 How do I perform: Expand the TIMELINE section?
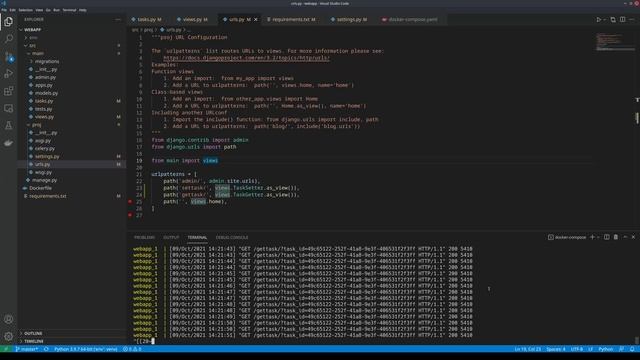click(x=33, y=341)
